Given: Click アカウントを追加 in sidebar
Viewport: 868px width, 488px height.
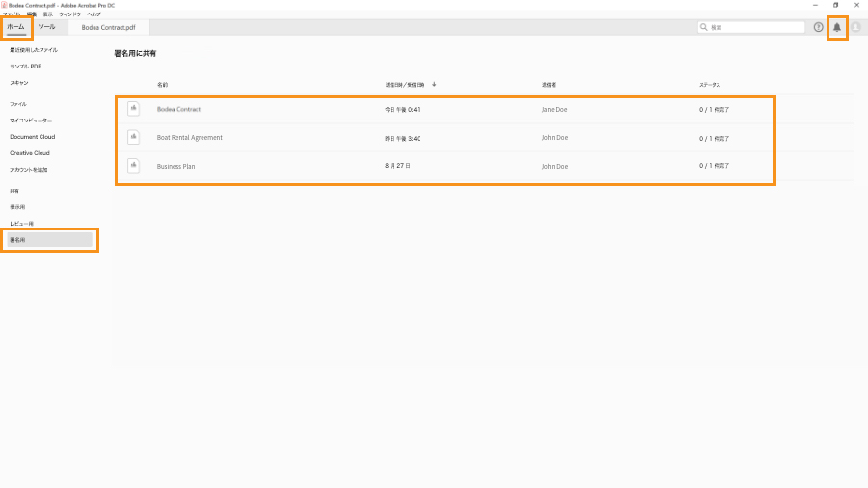Looking at the screenshot, I should coord(29,170).
